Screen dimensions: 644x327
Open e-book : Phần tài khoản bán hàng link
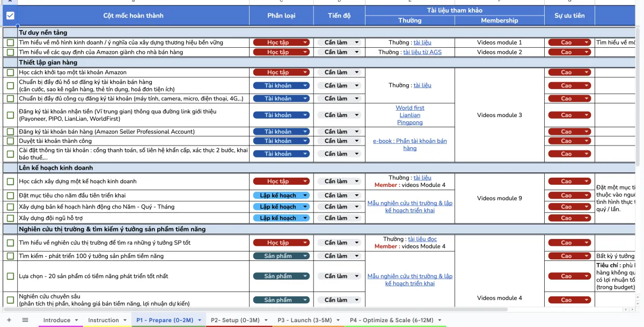pyautogui.click(x=410, y=144)
